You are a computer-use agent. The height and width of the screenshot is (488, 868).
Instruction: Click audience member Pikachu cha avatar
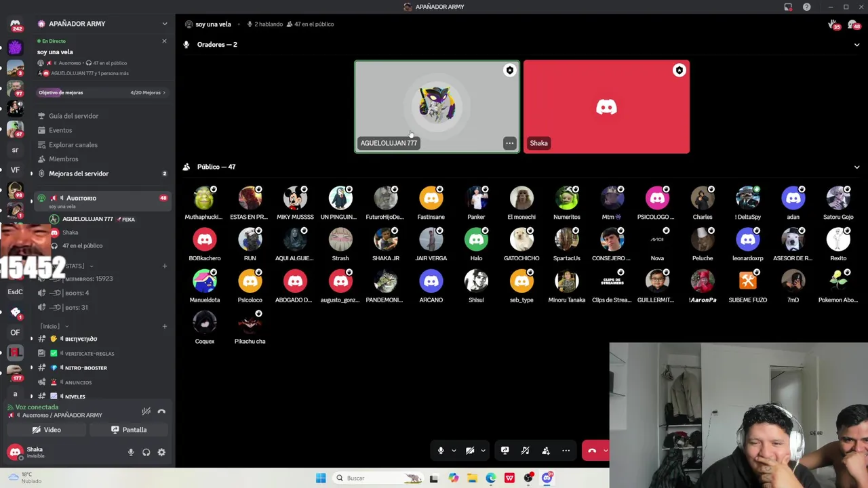coord(250,323)
